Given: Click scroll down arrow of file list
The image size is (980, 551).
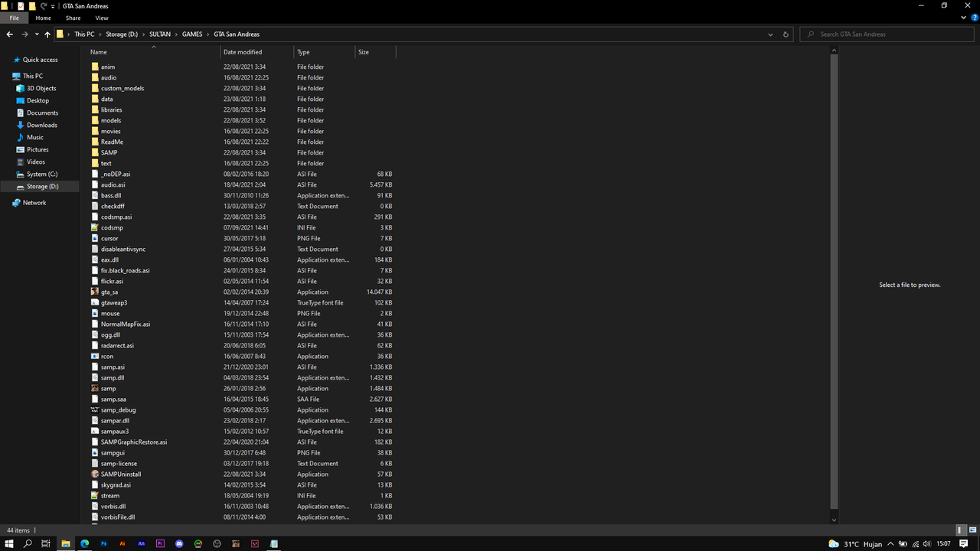Looking at the screenshot, I should (x=835, y=520).
